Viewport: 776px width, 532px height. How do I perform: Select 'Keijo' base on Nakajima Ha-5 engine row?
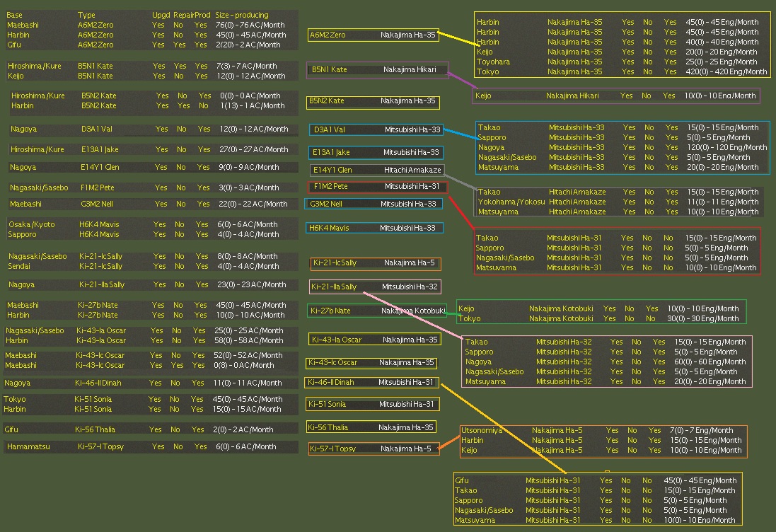click(x=469, y=451)
